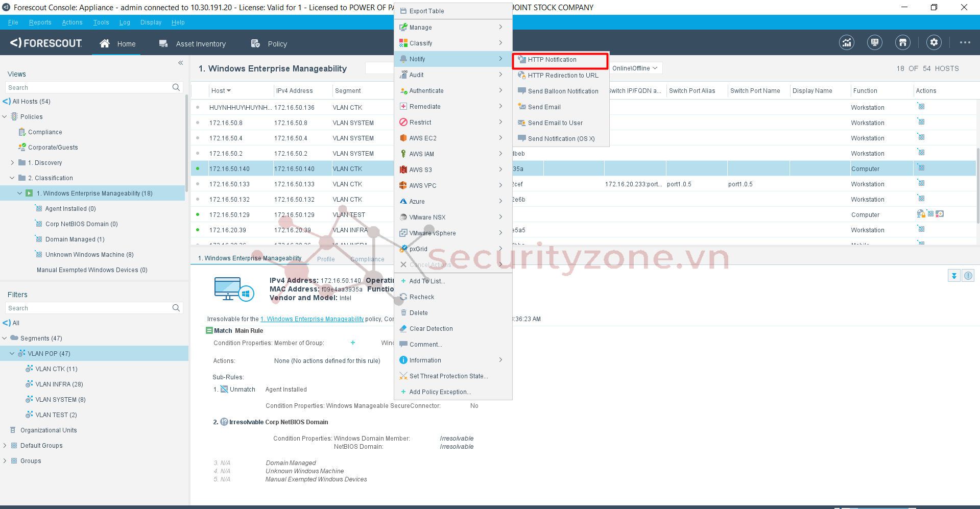Image resolution: width=980 pixels, height=509 pixels.
Task: Expand the Groups node
Action: coord(5,460)
